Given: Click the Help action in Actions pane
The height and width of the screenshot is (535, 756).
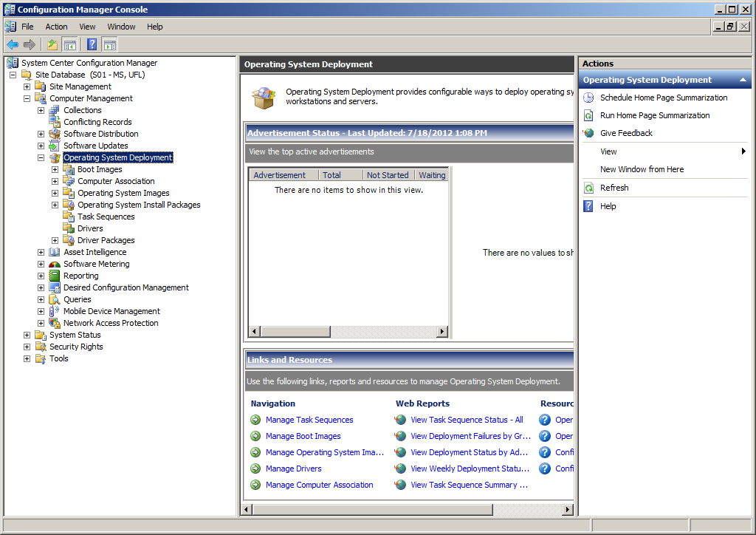Looking at the screenshot, I should tap(608, 206).
